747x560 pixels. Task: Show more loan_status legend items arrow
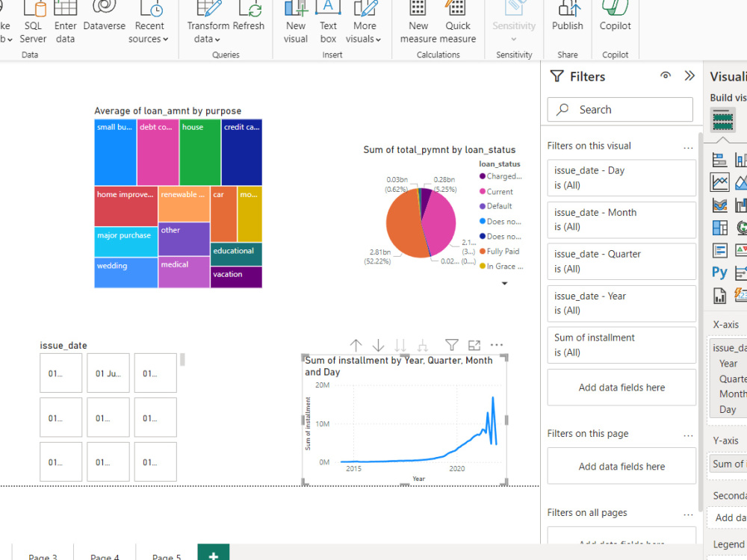504,284
